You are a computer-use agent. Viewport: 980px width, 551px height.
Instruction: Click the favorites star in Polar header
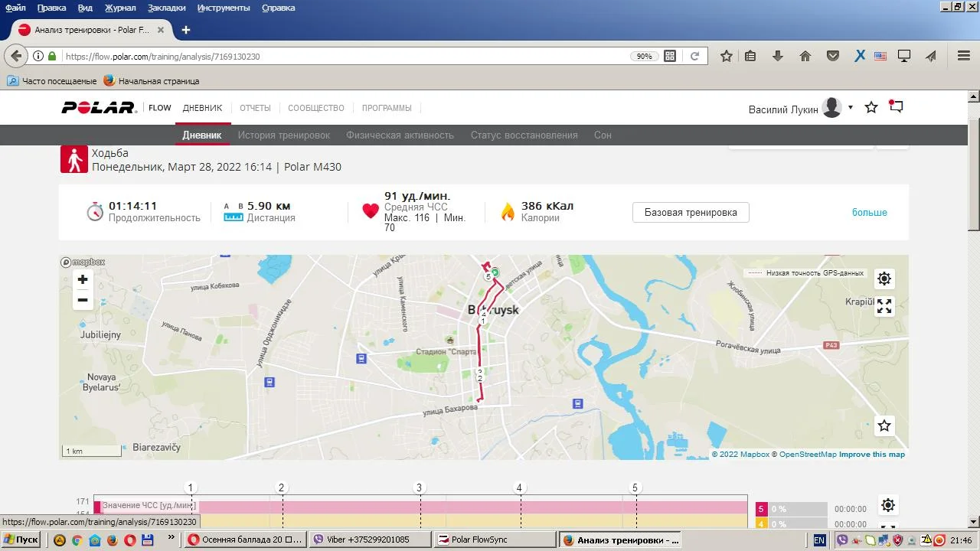[x=871, y=108]
